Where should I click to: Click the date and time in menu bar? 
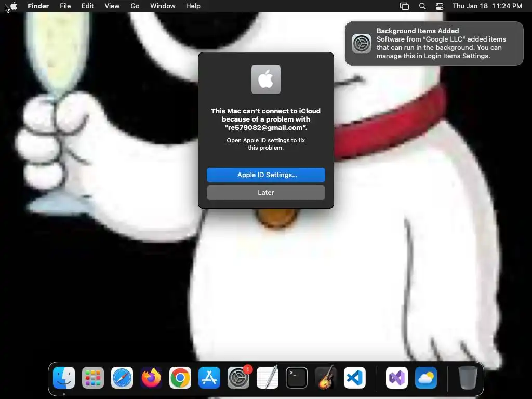pos(487,6)
